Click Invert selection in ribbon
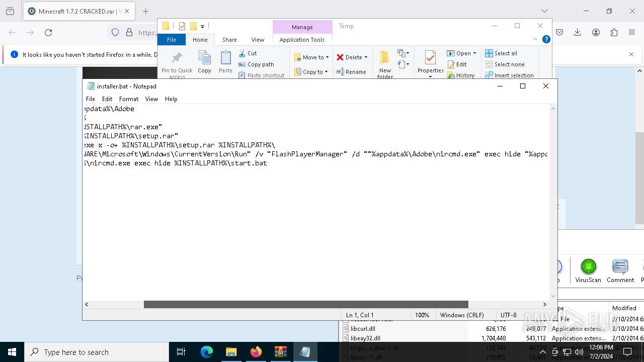 [x=509, y=75]
